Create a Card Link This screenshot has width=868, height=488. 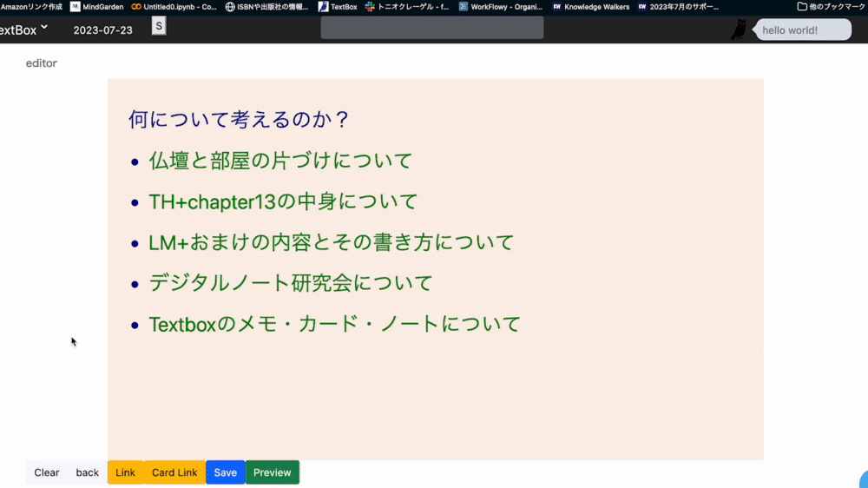click(x=174, y=472)
